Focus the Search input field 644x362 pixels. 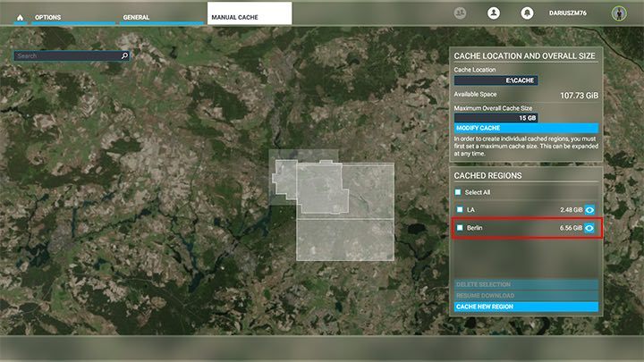pyautogui.click(x=67, y=55)
